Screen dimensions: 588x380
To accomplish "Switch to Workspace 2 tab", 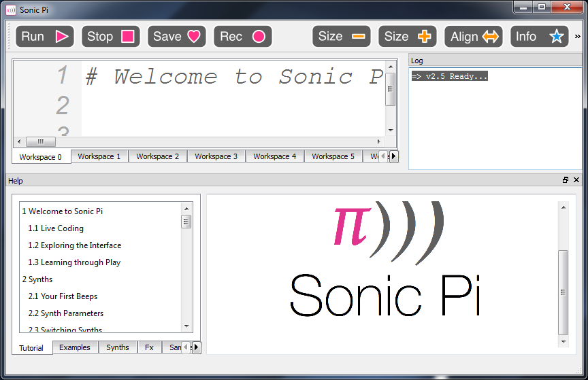I will (x=158, y=156).
